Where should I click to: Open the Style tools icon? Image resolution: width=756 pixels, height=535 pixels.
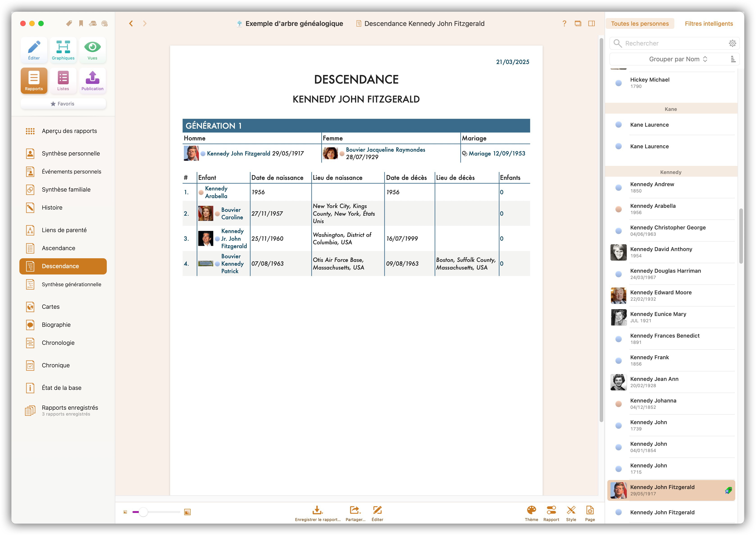(x=571, y=513)
